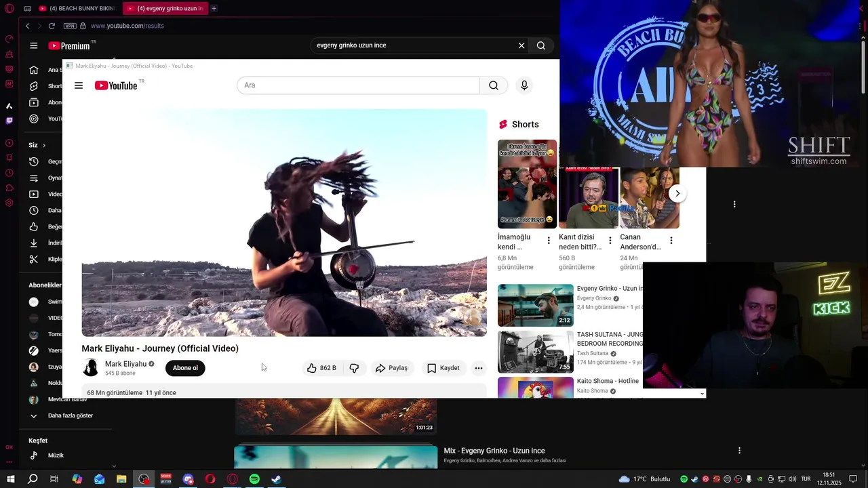The width and height of the screenshot is (868, 488).
Task: Like the Mark Eliyahu video (862 B)
Action: tap(321, 368)
